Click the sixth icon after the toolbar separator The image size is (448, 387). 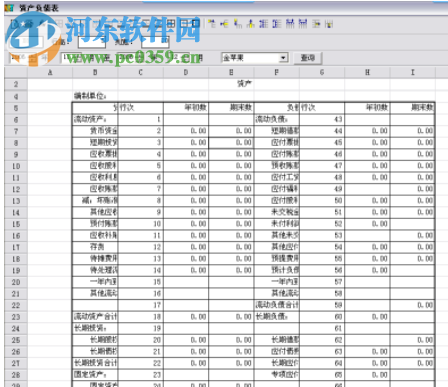coord(276,24)
